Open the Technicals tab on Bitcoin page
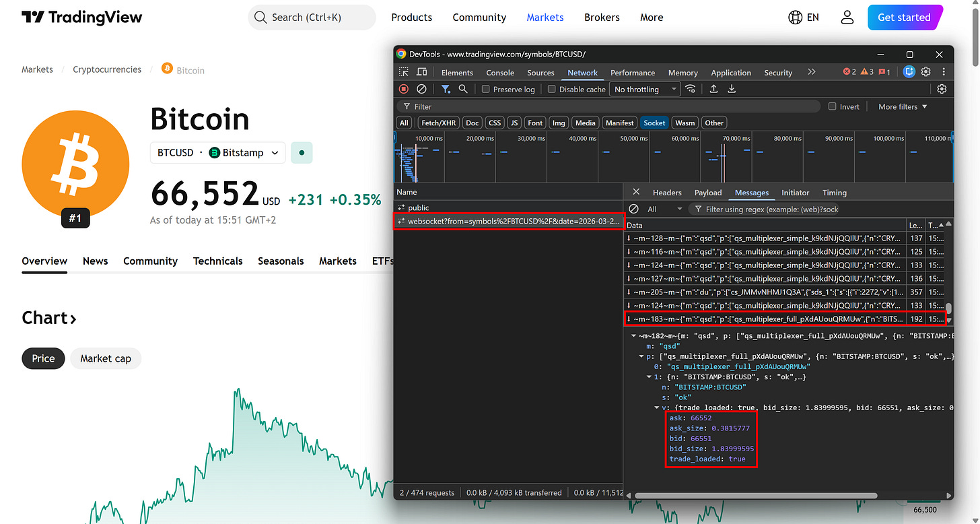The height and width of the screenshot is (524, 980). click(x=218, y=261)
